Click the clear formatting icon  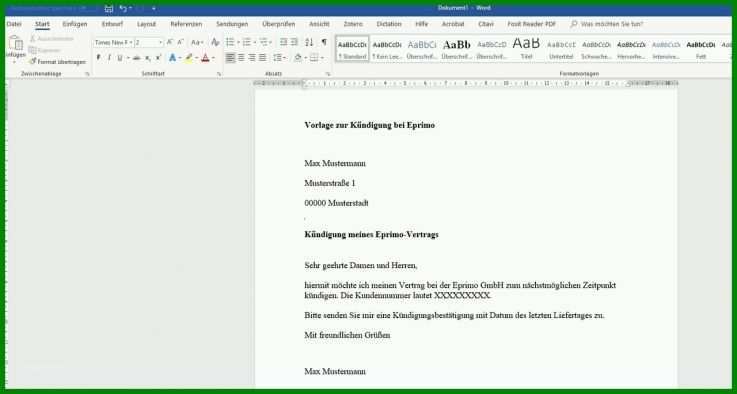[215, 42]
